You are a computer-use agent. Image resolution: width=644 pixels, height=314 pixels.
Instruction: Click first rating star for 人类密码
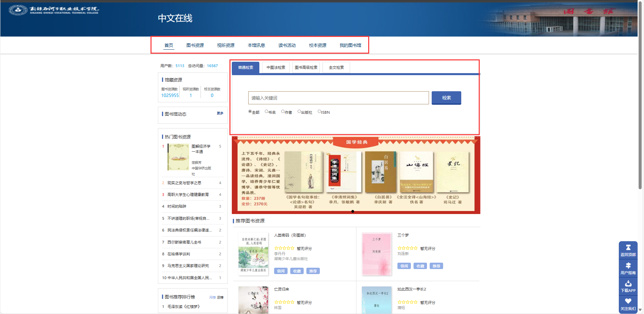click(x=276, y=248)
